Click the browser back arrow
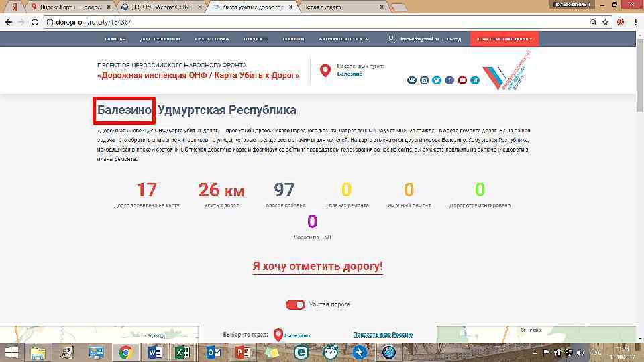The height and width of the screenshot is (362, 644). [x=9, y=22]
